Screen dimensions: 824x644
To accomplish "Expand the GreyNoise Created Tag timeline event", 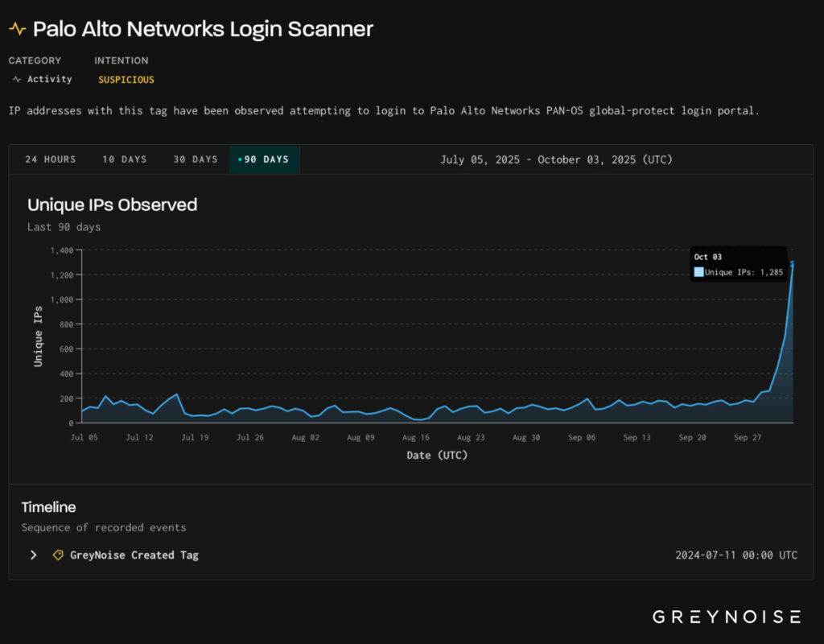I will click(x=33, y=555).
